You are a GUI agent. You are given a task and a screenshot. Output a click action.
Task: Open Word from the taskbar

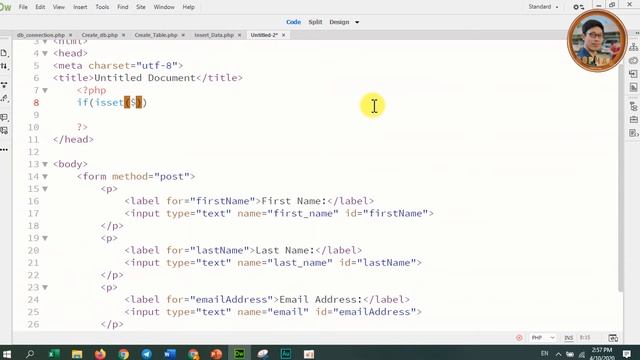click(x=170, y=353)
